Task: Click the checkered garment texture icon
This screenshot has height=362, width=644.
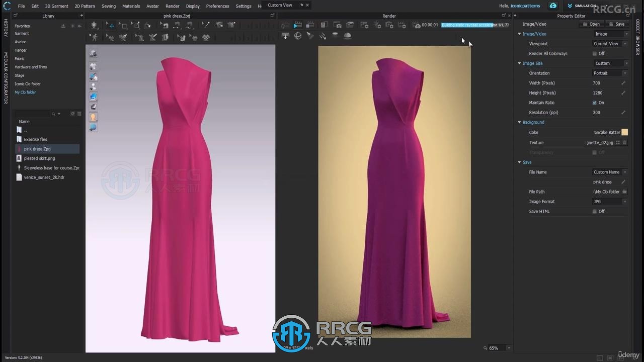Action: pyautogui.click(x=206, y=37)
